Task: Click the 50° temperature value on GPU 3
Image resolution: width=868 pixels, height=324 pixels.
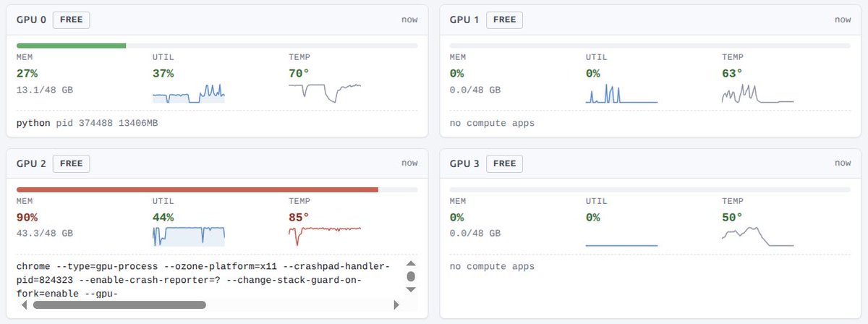Action: coord(731,217)
